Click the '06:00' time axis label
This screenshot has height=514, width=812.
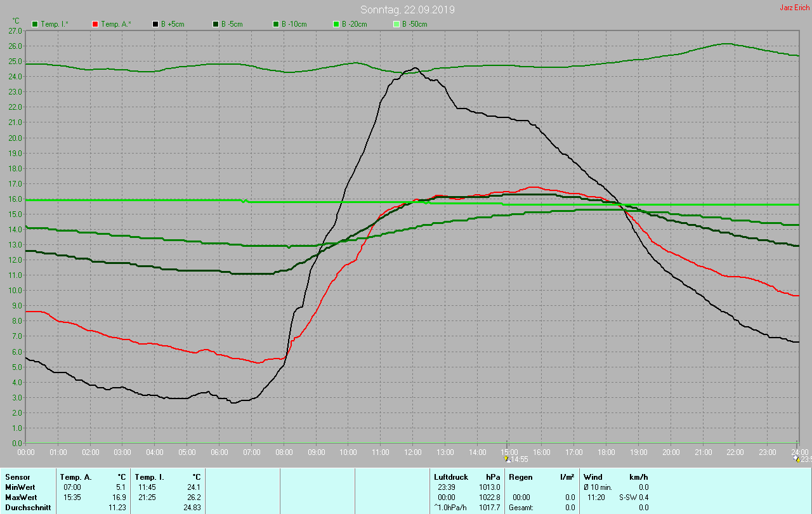[x=219, y=452]
